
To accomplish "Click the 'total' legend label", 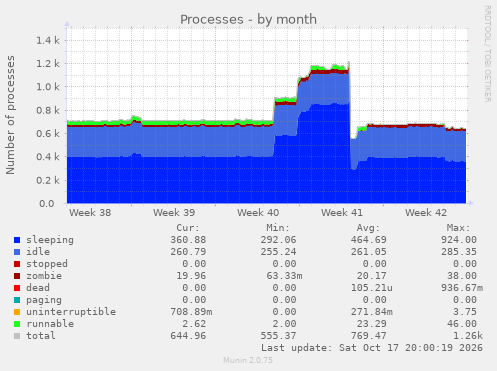I will (x=41, y=336).
